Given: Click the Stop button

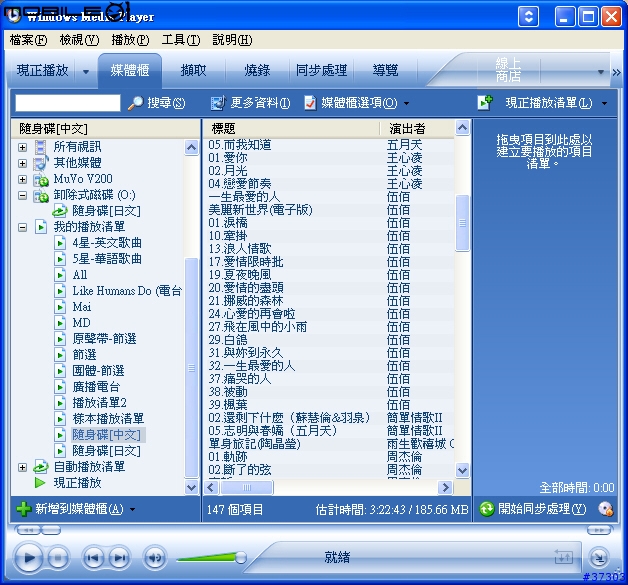Looking at the screenshot, I should 58,557.
